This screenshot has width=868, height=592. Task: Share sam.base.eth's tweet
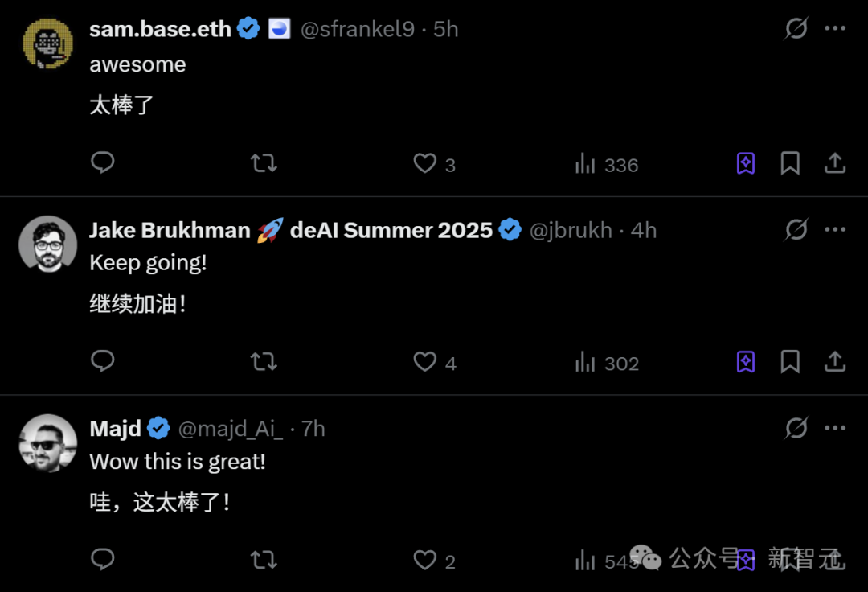tap(835, 163)
